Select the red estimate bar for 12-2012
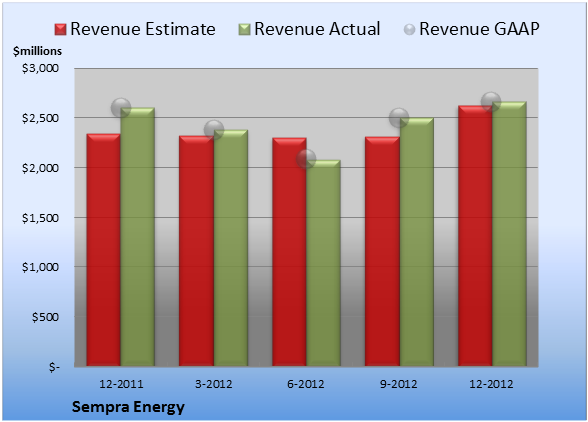Image resolution: width=588 pixels, height=422 pixels. 475,236
